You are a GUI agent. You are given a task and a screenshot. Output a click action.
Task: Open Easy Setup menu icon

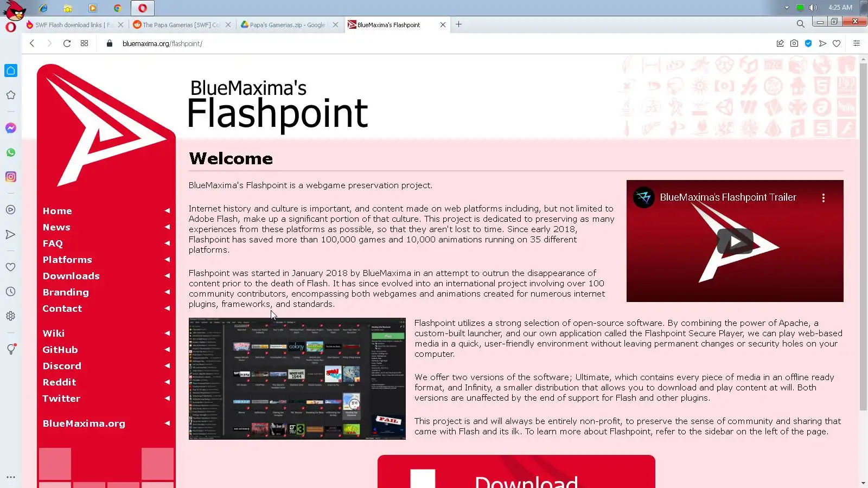pyautogui.click(x=857, y=43)
